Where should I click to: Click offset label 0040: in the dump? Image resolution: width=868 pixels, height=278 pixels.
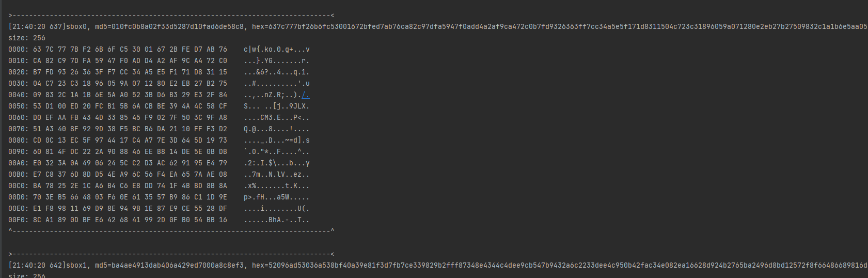tap(19, 95)
